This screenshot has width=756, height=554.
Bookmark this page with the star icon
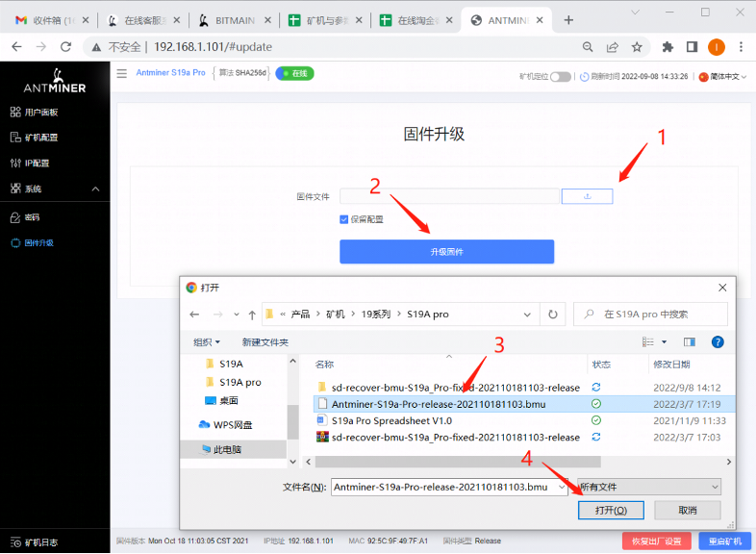[x=637, y=47]
